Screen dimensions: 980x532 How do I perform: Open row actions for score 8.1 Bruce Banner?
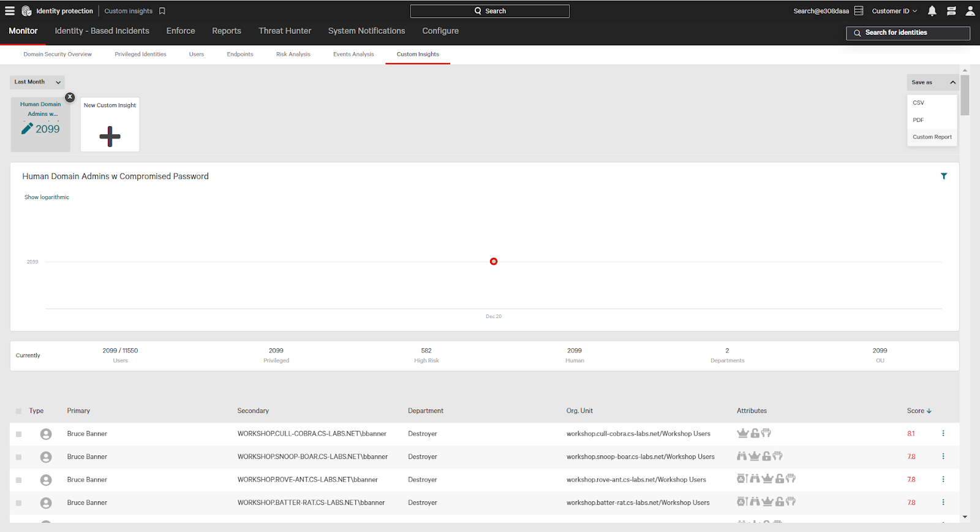point(943,433)
